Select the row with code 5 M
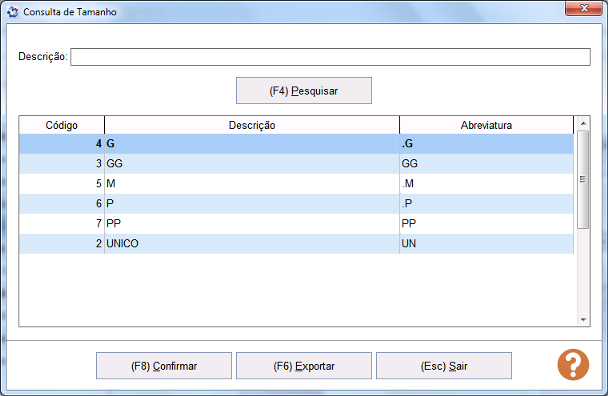The height and width of the screenshot is (396, 608). (296, 183)
